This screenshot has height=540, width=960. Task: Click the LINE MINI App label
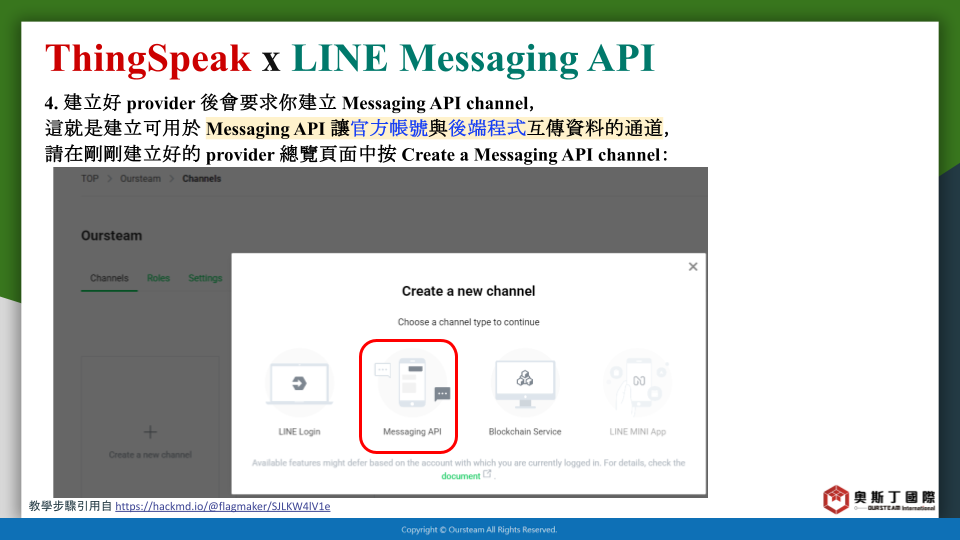tap(637, 432)
